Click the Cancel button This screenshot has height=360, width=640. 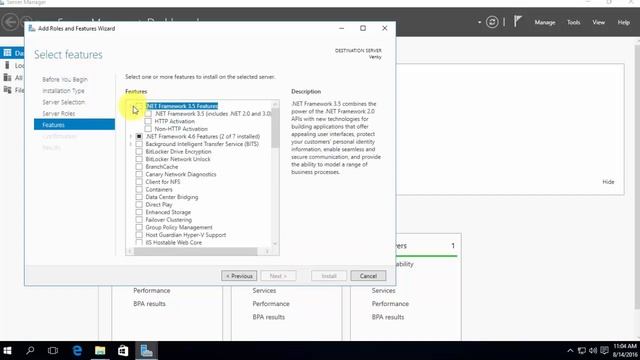tap(368, 276)
